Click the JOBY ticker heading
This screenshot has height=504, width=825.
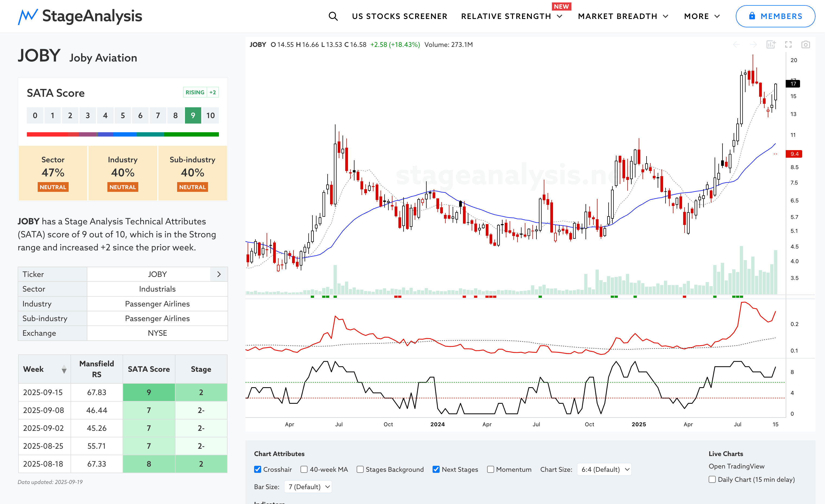coord(39,56)
